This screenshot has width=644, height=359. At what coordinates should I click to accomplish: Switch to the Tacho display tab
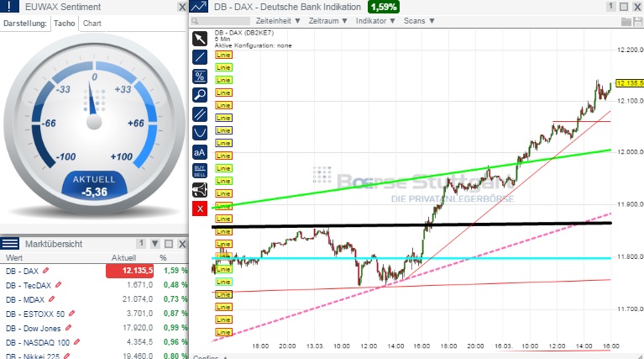(x=65, y=24)
